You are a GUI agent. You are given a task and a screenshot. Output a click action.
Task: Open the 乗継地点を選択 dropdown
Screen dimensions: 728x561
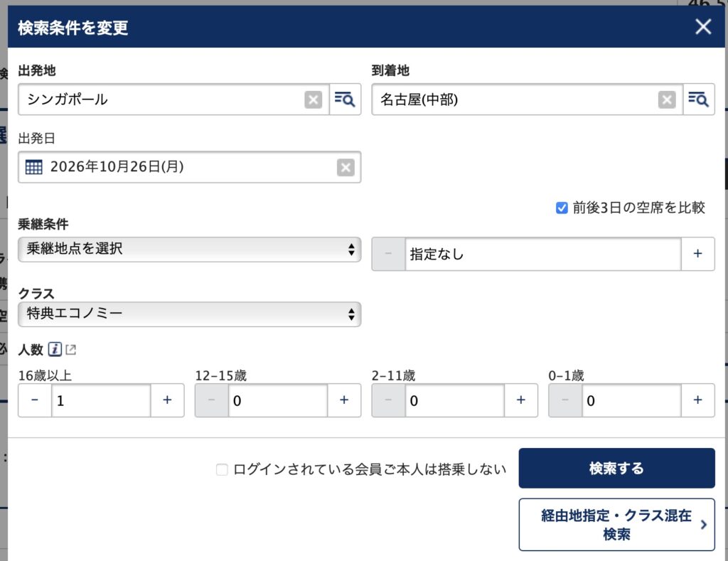point(189,250)
